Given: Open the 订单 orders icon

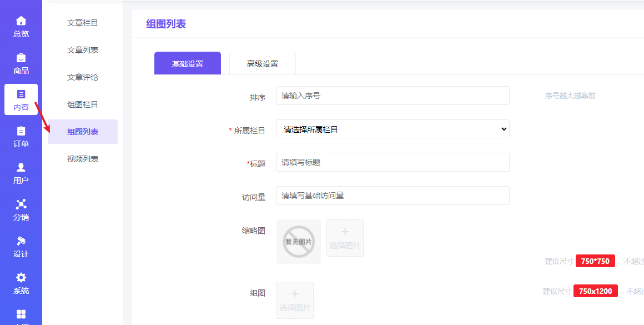Looking at the screenshot, I should [x=21, y=136].
